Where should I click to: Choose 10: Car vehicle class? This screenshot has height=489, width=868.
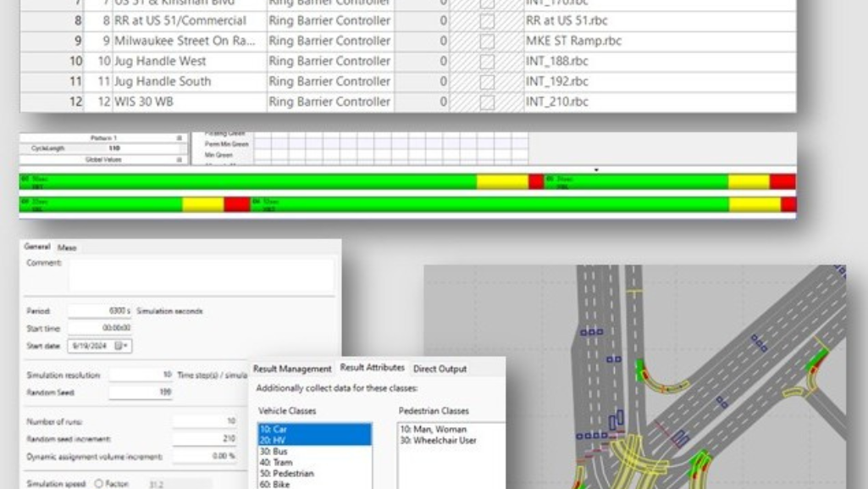(273, 430)
